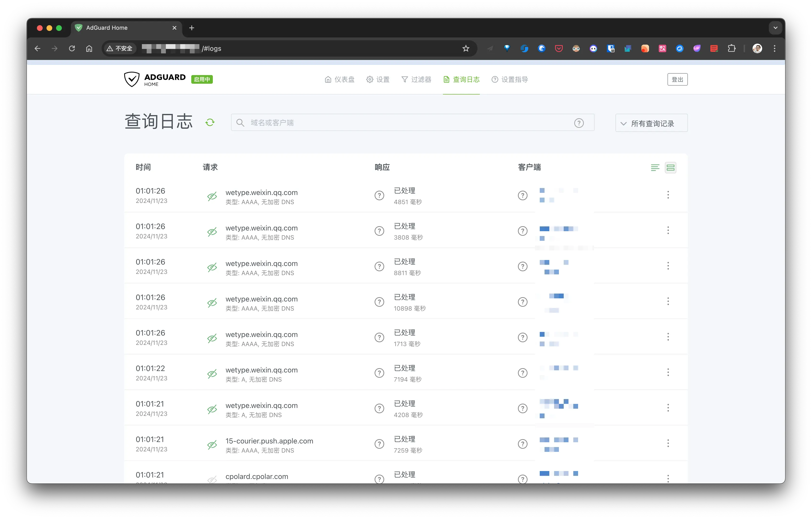The image size is (812, 519).
Task: Open Chrome tab search chevron
Action: pyautogui.click(x=775, y=28)
